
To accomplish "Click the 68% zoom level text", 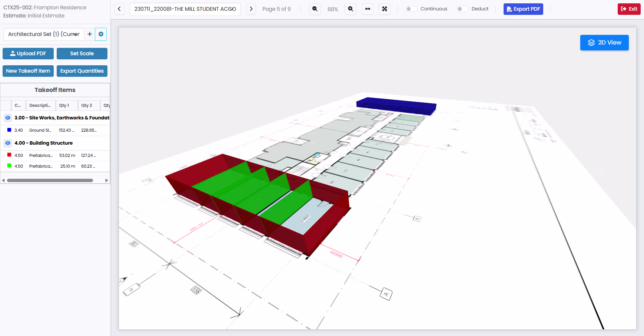I will [x=333, y=9].
